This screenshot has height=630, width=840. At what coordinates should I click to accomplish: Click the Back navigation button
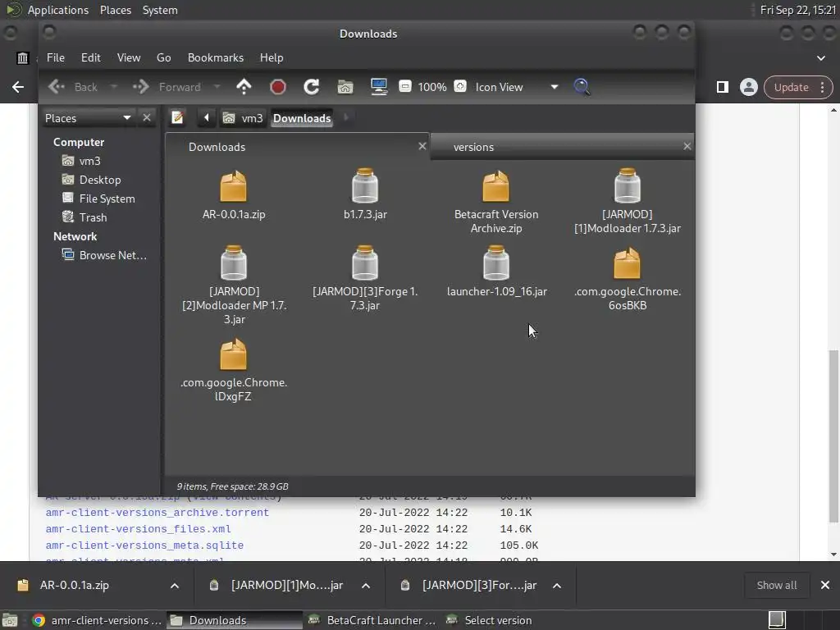73,87
